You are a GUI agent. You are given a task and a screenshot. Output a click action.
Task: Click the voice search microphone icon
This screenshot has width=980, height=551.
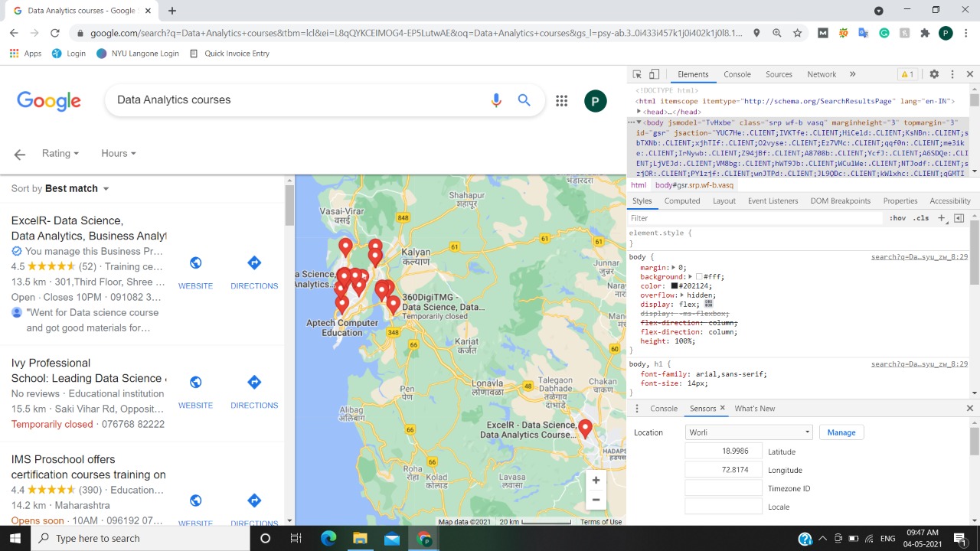[496, 100]
